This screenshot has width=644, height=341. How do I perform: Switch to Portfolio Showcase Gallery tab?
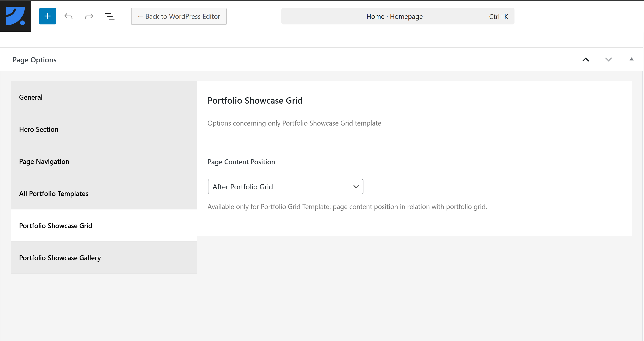pos(104,258)
